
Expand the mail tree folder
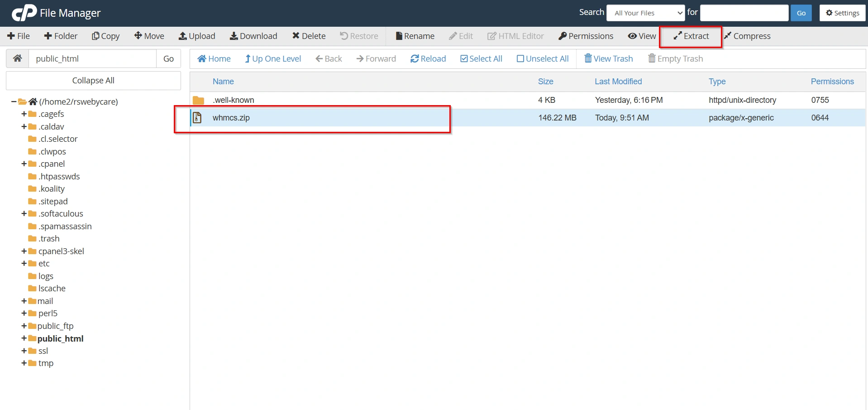24,301
